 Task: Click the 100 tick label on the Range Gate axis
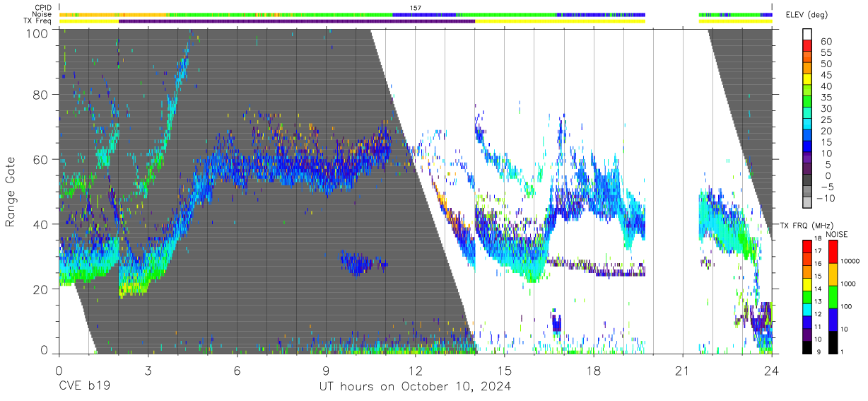(x=37, y=33)
